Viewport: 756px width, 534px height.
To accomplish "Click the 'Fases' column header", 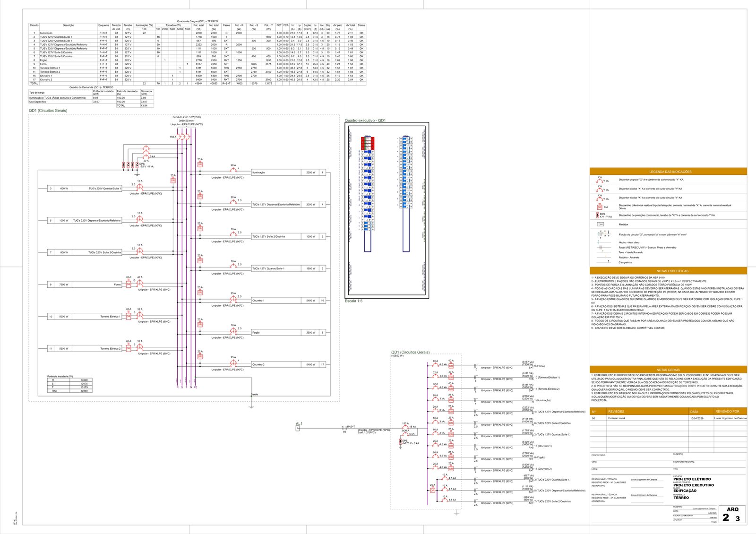I will point(226,26).
